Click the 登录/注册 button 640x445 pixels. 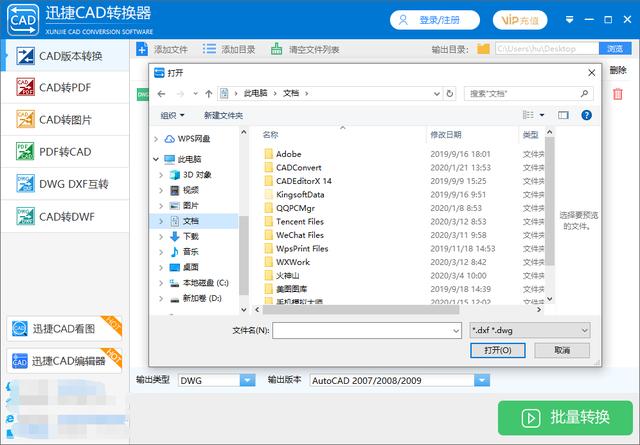(435, 20)
